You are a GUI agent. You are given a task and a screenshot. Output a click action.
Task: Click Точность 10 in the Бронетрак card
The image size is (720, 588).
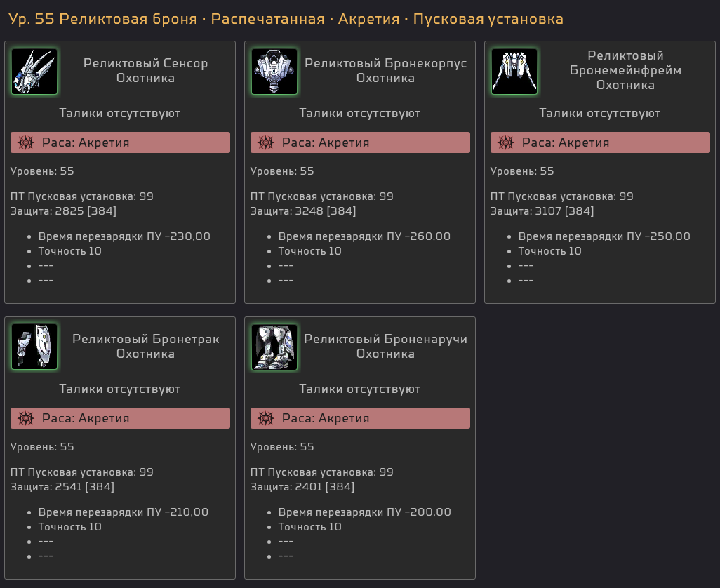pyautogui.click(x=69, y=527)
